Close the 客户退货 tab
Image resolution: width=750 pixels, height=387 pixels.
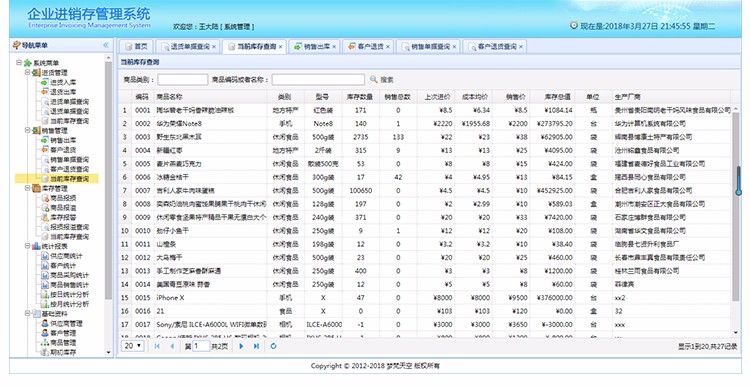click(388, 47)
